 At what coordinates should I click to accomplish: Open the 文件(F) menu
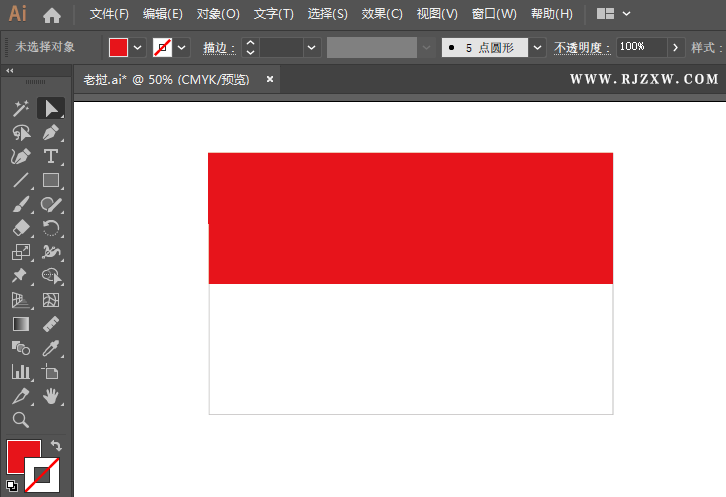(109, 14)
